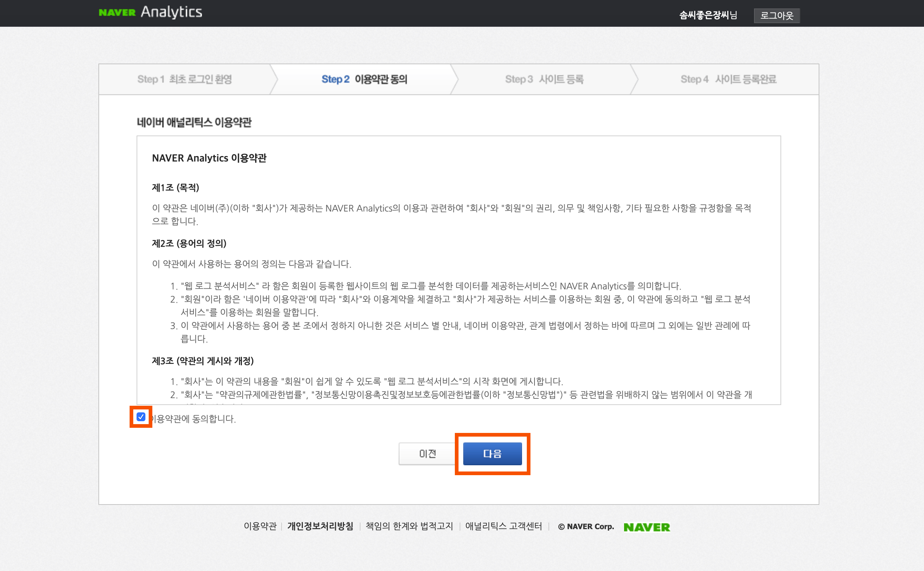The width and height of the screenshot is (924, 571).
Task: Open the 개인정보처리방침 footer link
Action: click(x=320, y=526)
